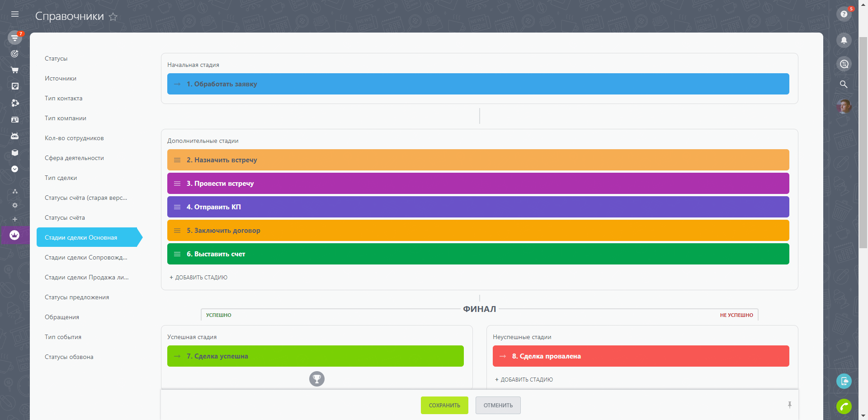
Task: Click the plus icon in left sidebar
Action: [x=15, y=219]
